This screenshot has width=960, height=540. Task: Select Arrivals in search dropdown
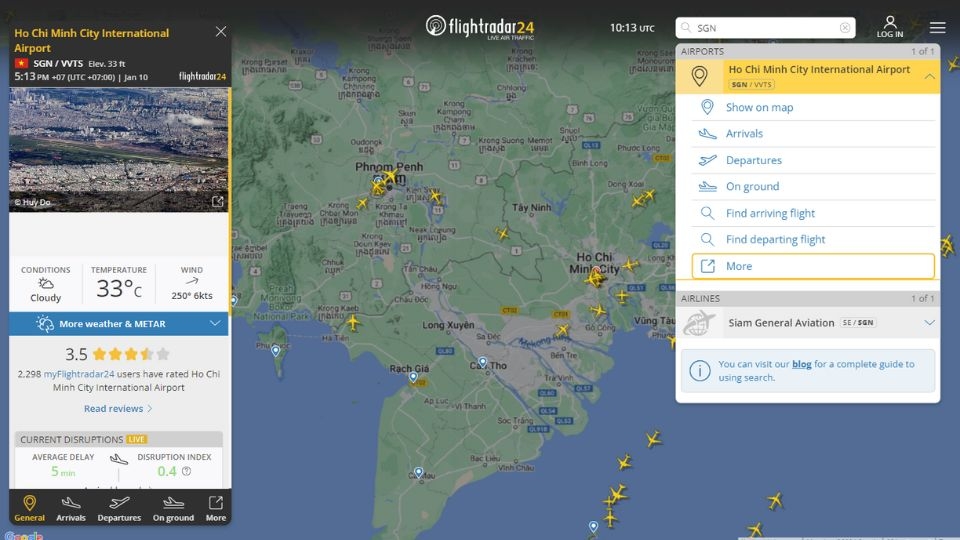click(x=813, y=133)
